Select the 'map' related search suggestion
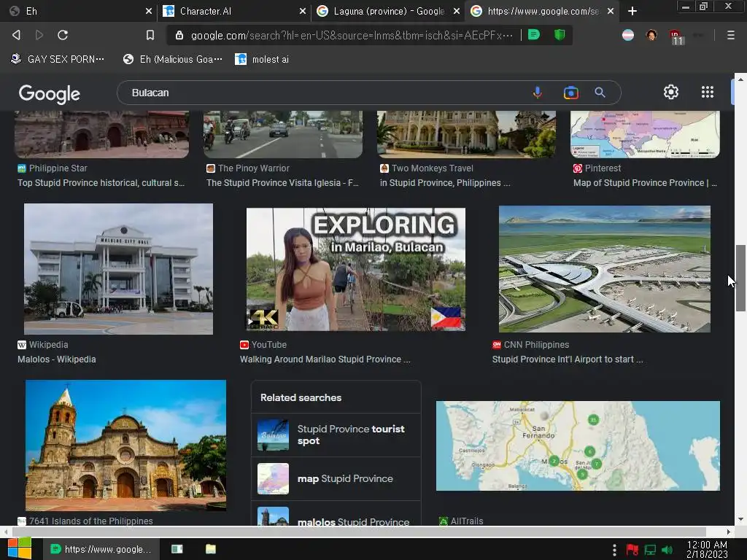This screenshot has width=747, height=560. coord(336,478)
